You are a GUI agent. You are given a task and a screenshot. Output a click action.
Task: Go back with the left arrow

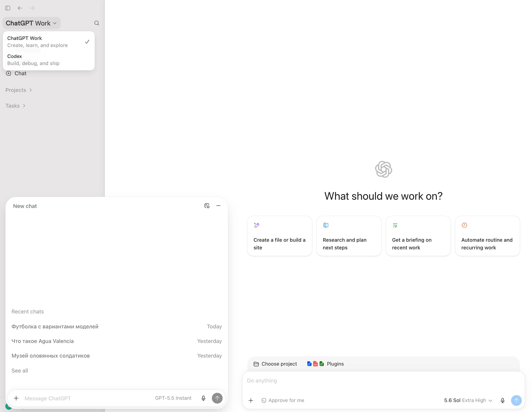[x=20, y=8]
